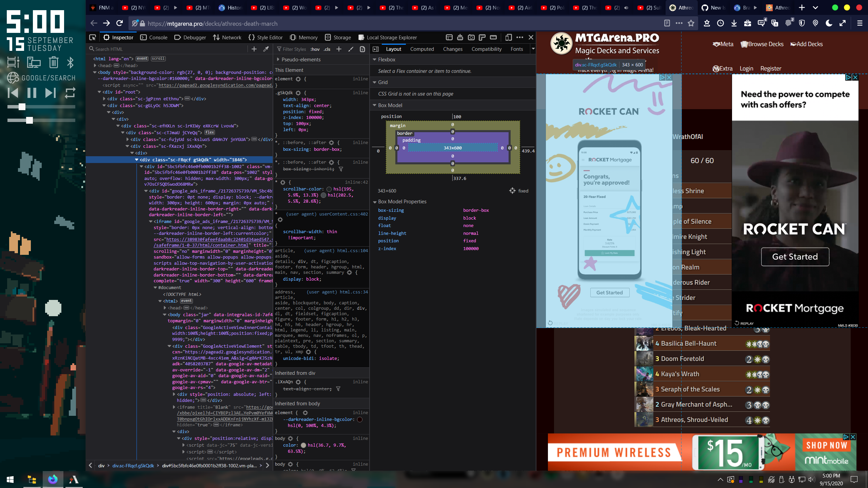Take a screenshot with the camera icon in DevTools
868x488 pixels.
click(471, 37)
